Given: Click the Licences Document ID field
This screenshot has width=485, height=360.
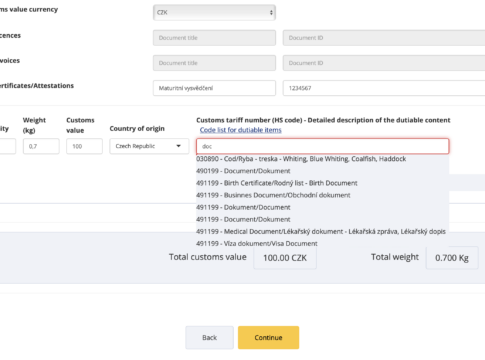Looking at the screenshot, I should [384, 38].
